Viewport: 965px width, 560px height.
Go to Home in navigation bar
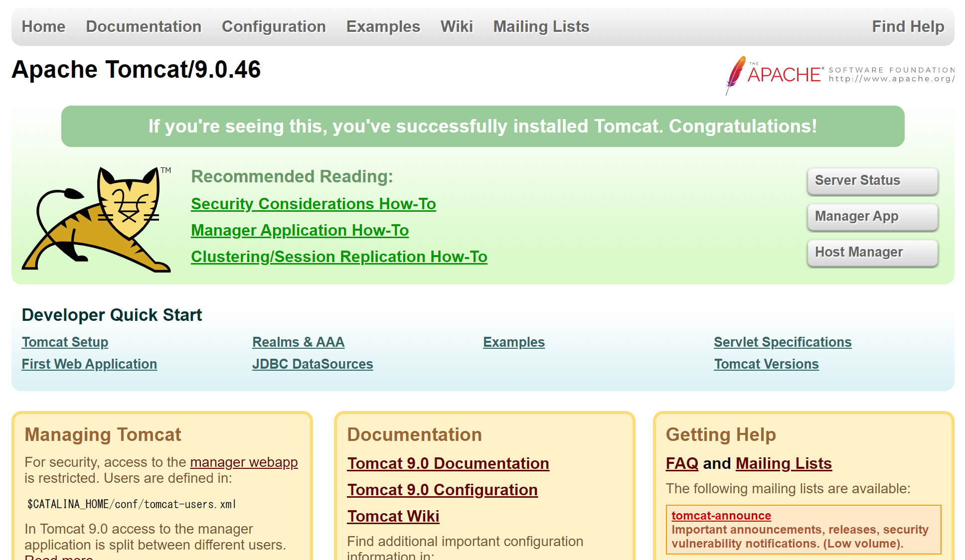coord(43,26)
